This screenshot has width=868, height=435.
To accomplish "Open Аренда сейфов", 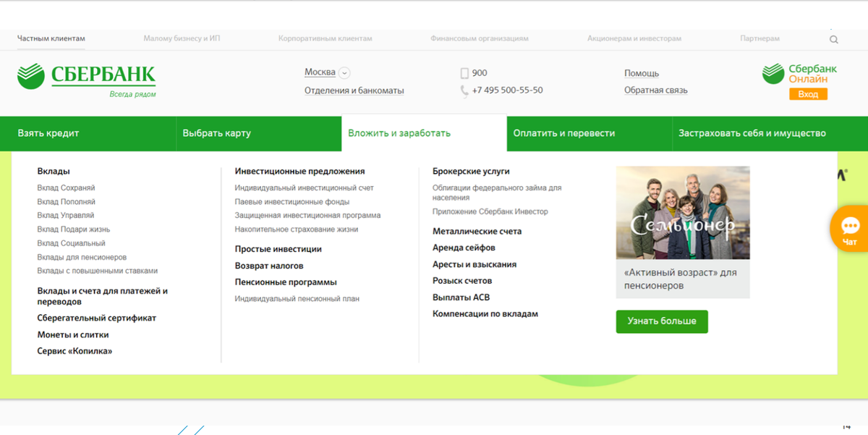I will click(464, 248).
